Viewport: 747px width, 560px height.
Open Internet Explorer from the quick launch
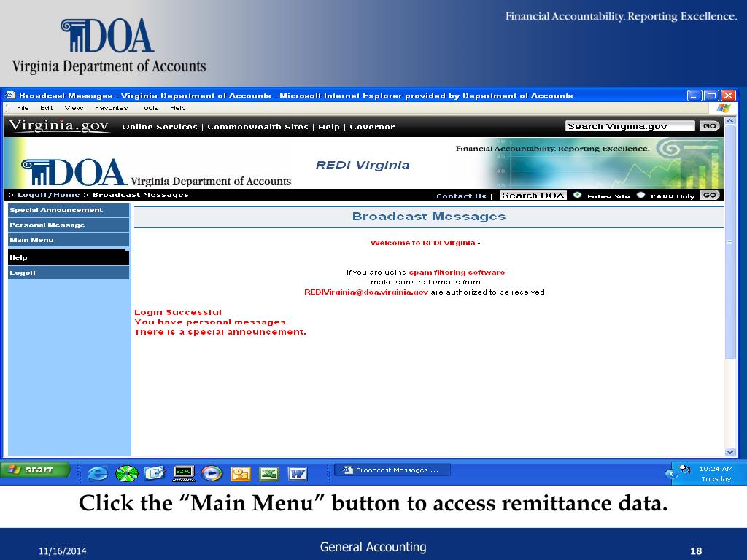[x=98, y=472]
